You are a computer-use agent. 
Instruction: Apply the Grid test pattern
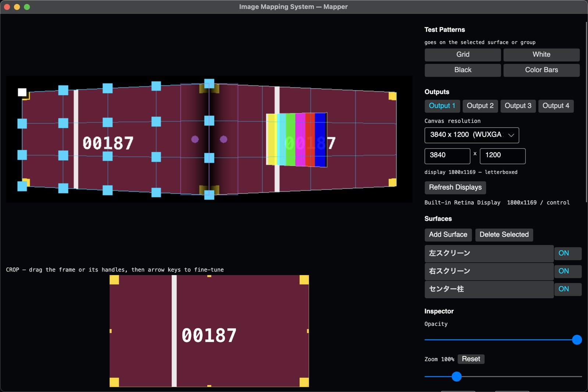point(463,55)
